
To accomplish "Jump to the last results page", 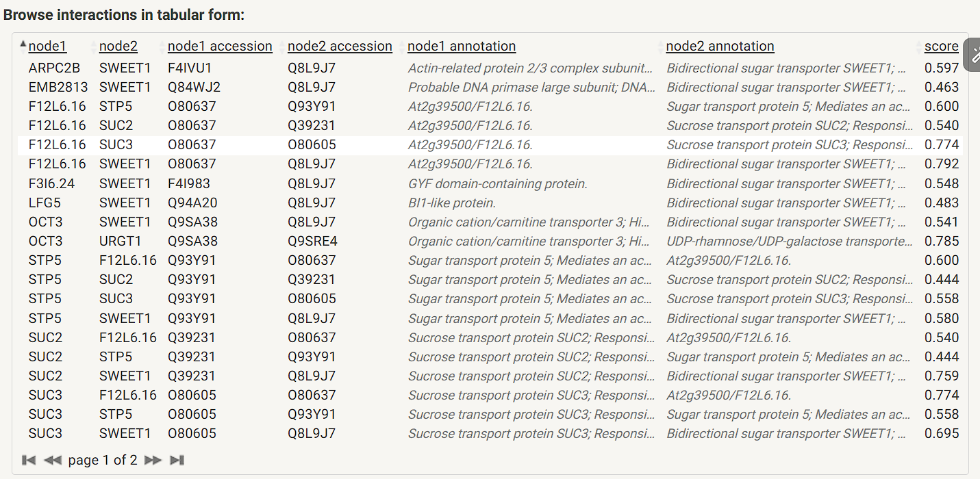I will [177, 460].
